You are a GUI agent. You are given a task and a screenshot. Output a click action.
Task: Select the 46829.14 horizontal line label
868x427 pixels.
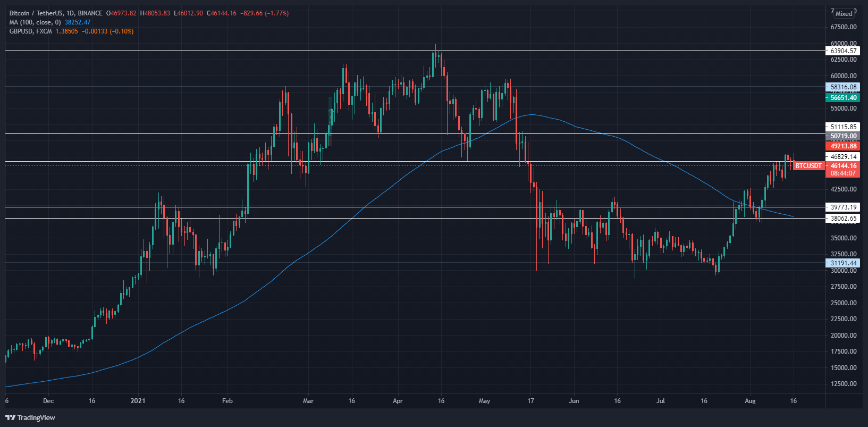pos(844,157)
